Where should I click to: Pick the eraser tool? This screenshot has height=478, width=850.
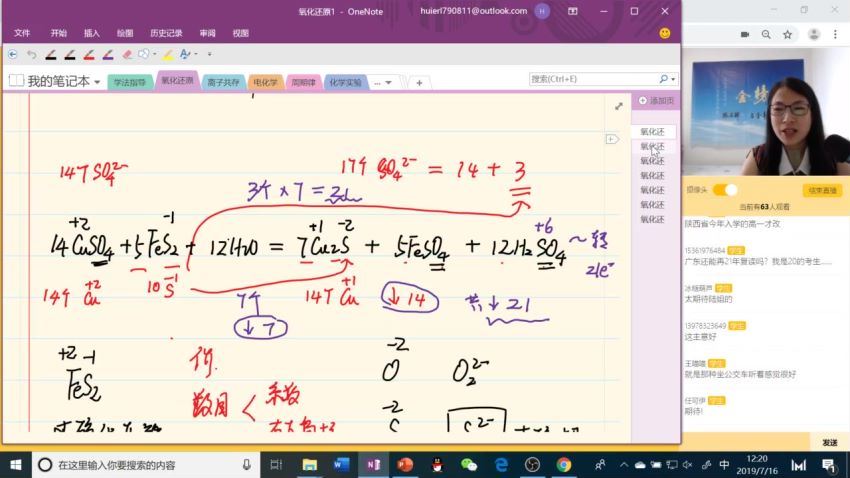coord(127,54)
